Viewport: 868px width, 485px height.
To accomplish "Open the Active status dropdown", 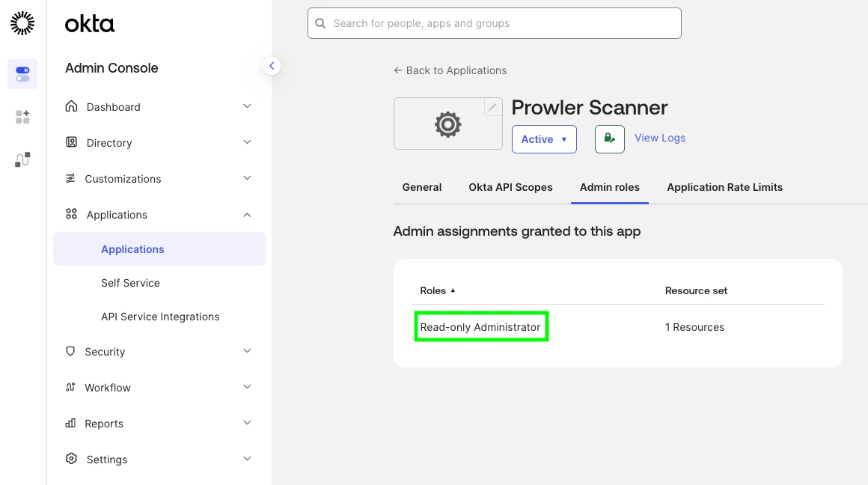I will 544,139.
